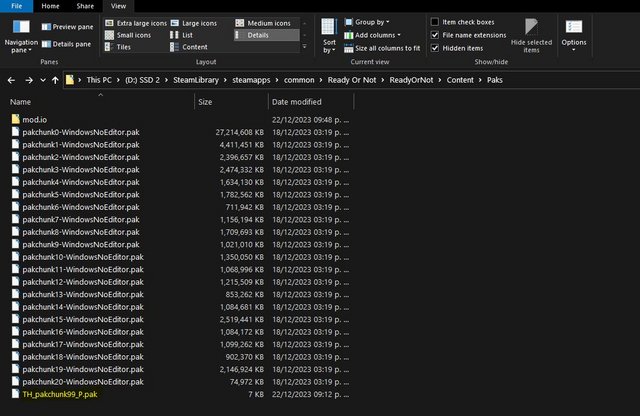
Task: Uncheck File name extensions
Action: [x=435, y=35]
